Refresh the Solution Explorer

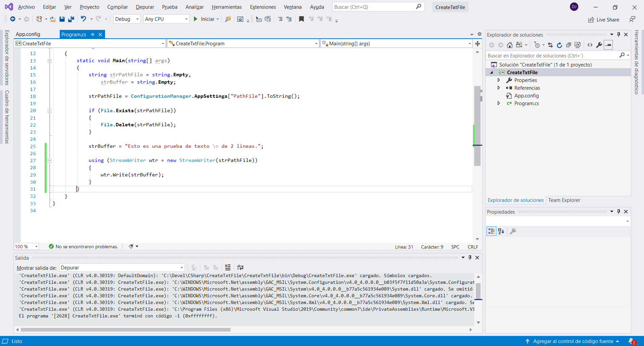coord(559,45)
